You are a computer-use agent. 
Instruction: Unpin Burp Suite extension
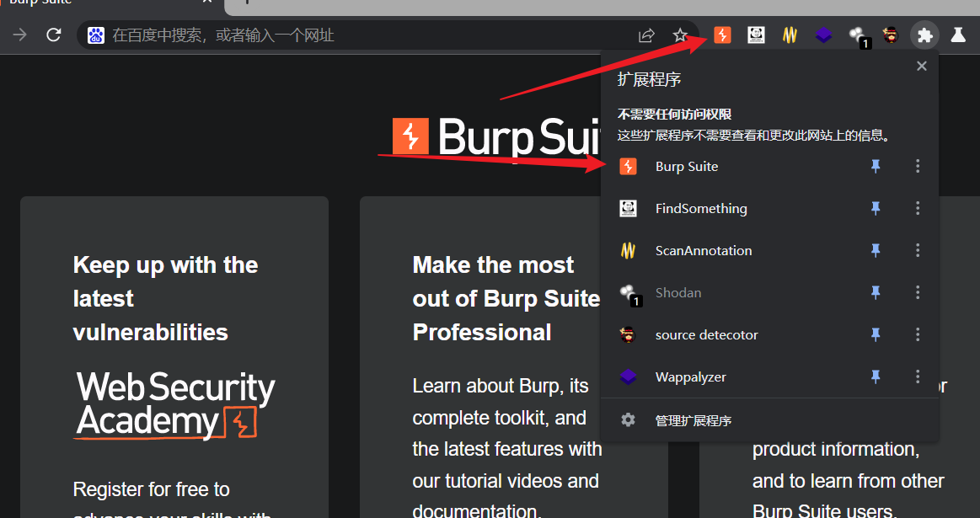pyautogui.click(x=876, y=166)
